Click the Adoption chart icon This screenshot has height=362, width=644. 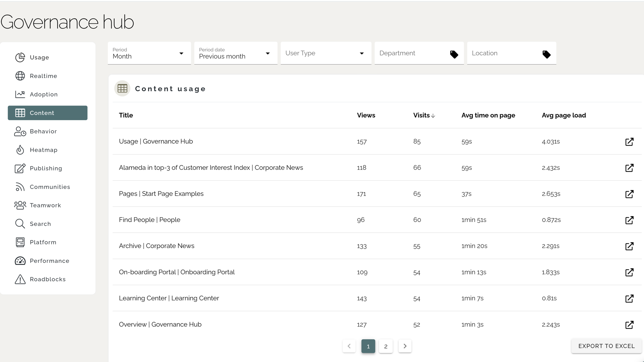coord(20,94)
